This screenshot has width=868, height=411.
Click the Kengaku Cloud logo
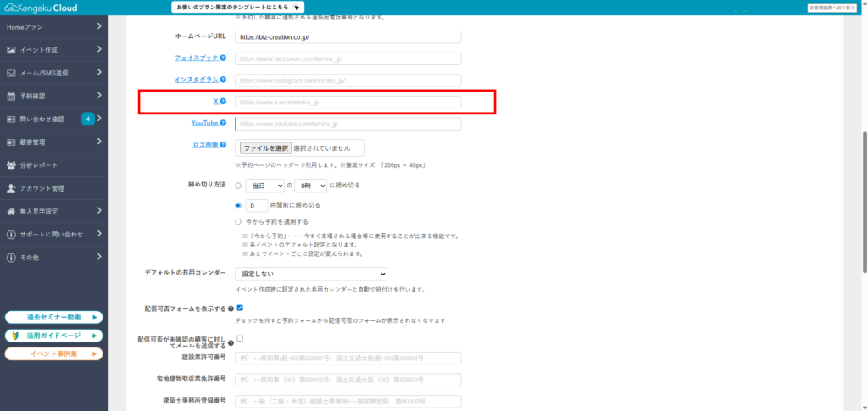click(41, 8)
